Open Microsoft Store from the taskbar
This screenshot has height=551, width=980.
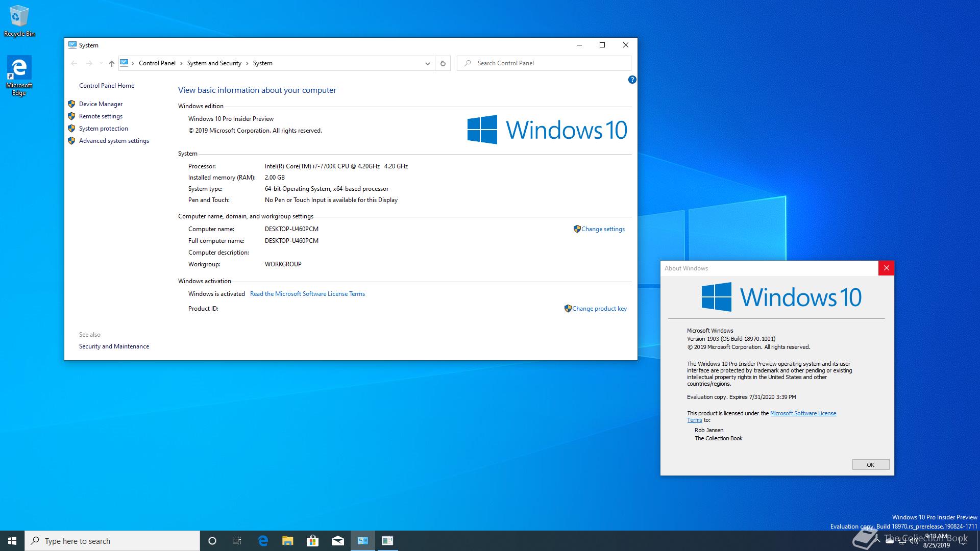click(x=312, y=541)
